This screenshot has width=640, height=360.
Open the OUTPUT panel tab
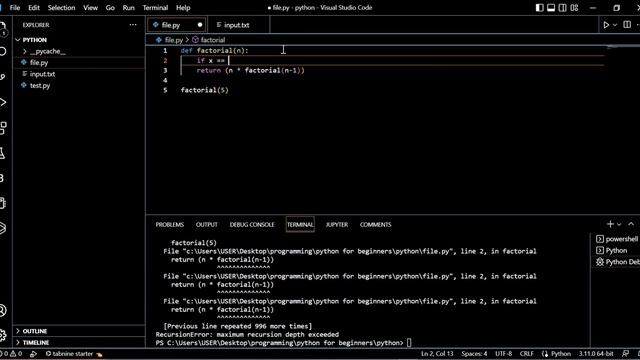(207, 224)
